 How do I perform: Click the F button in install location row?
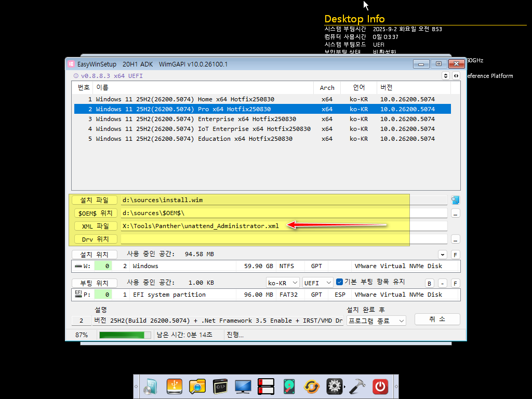coord(455,255)
